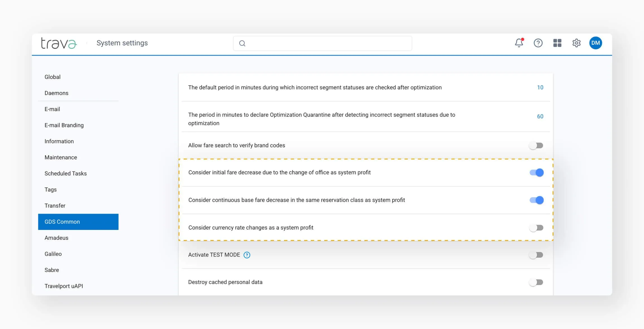Click the value 10 for segment status period
Screen dimensions: 644x329
click(540, 87)
